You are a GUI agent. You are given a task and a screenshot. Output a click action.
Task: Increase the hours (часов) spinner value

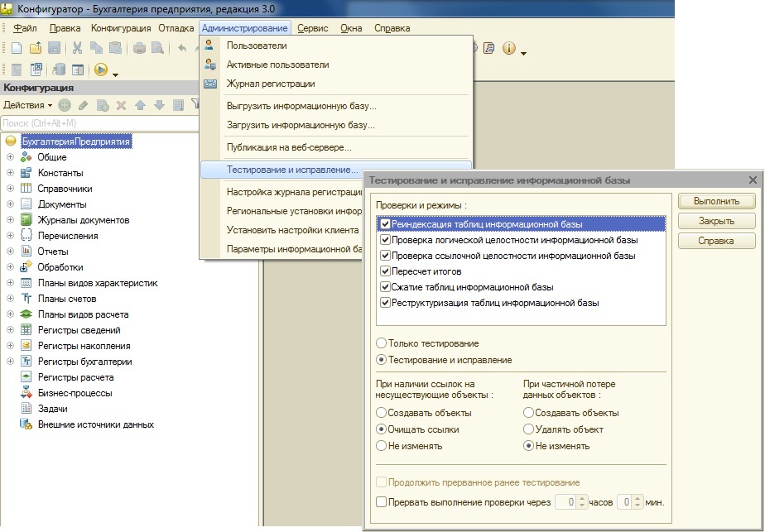581,498
